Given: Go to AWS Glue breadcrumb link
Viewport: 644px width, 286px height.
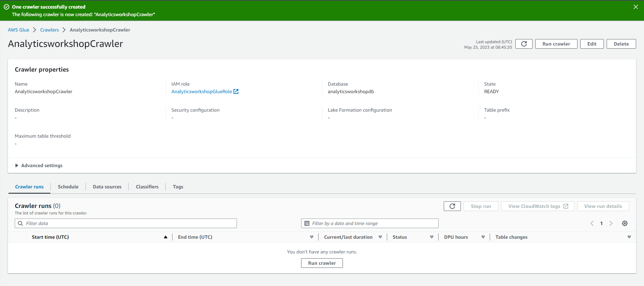Looking at the screenshot, I should tap(19, 30).
